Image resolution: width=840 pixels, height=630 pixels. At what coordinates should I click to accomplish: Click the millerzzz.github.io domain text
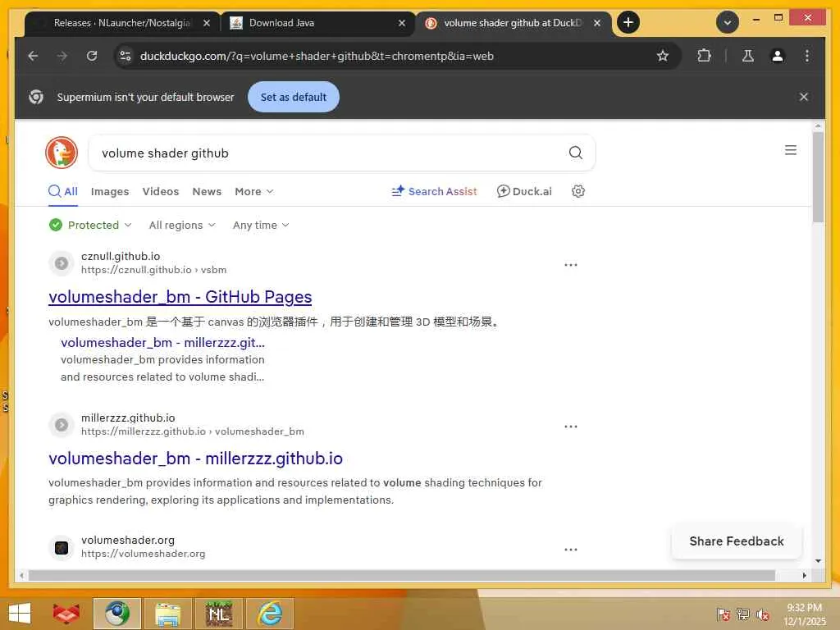pyautogui.click(x=128, y=418)
